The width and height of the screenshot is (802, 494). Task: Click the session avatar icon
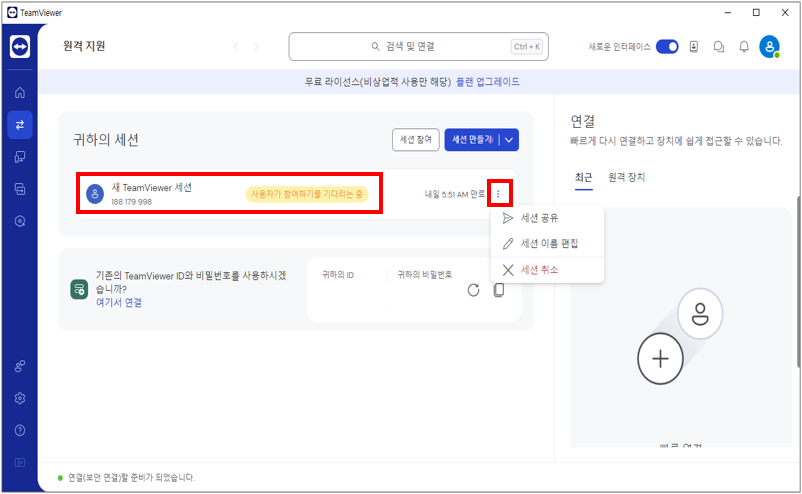tap(95, 194)
